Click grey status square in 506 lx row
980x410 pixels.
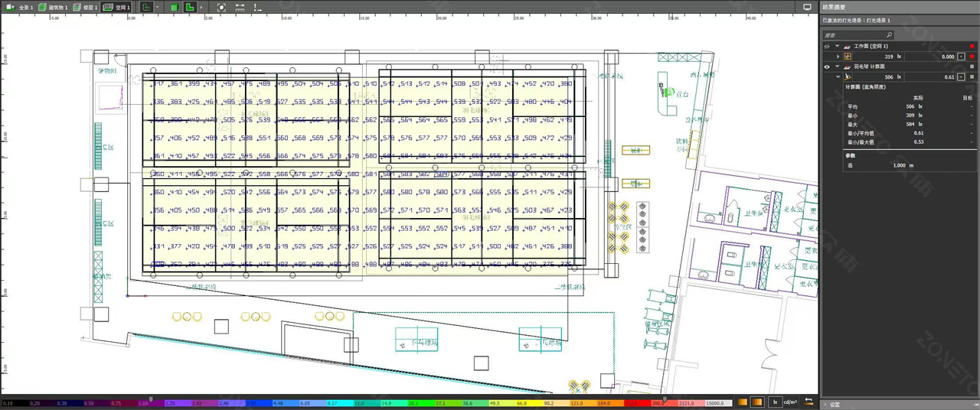point(972,77)
